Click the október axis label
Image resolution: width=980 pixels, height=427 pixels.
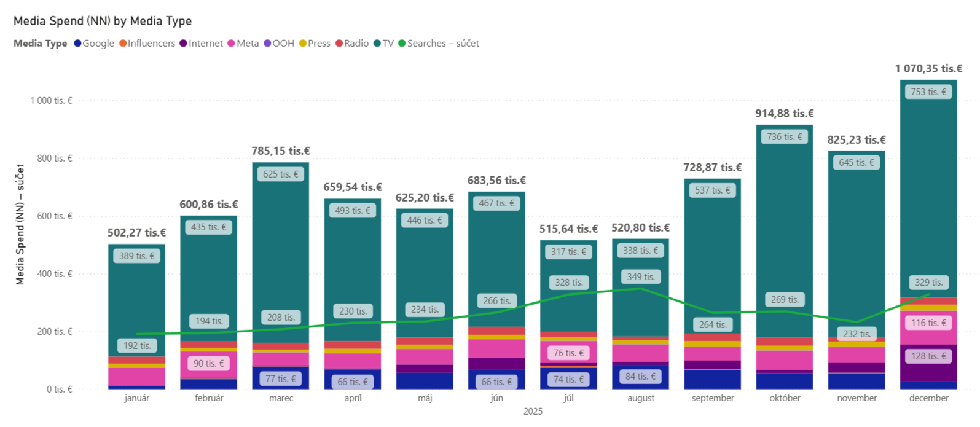[785, 398]
